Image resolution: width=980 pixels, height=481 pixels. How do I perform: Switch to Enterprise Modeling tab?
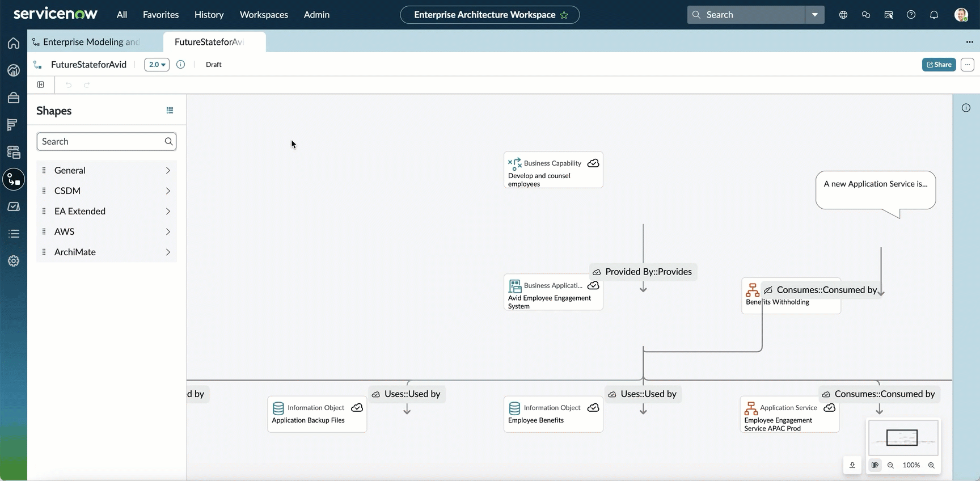click(91, 42)
